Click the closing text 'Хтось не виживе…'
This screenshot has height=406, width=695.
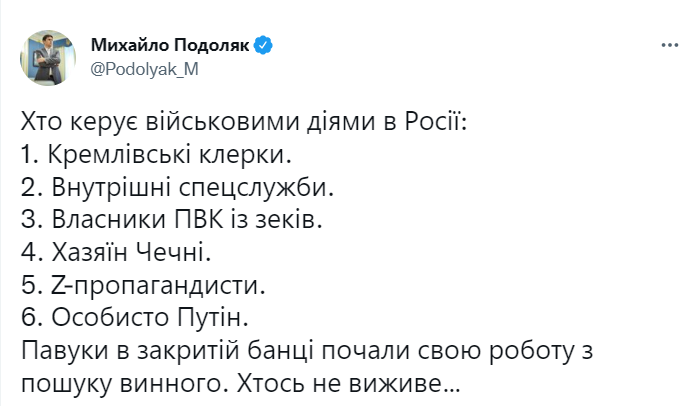click(349, 383)
